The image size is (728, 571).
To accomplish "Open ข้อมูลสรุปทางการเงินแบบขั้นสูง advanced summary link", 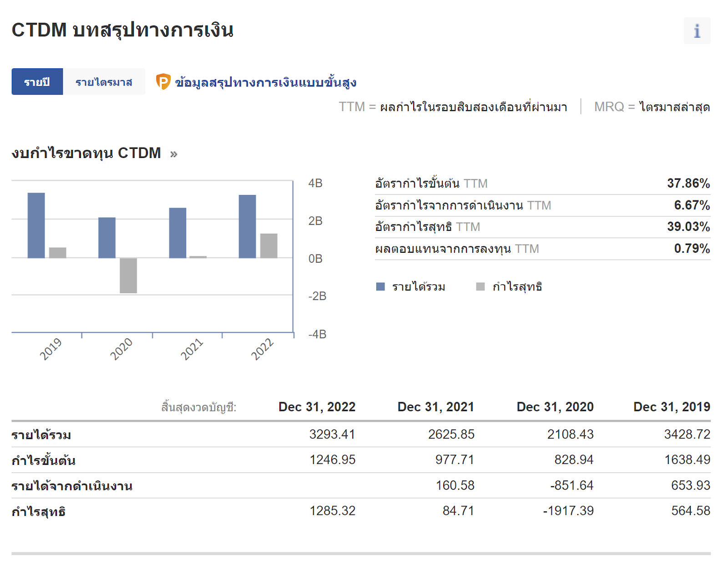I will click(x=265, y=82).
